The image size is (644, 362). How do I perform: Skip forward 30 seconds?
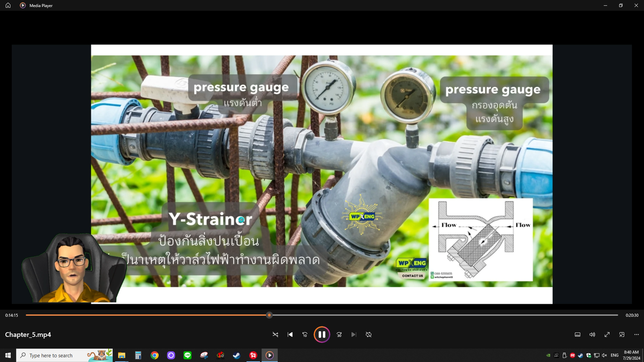pyautogui.click(x=339, y=334)
